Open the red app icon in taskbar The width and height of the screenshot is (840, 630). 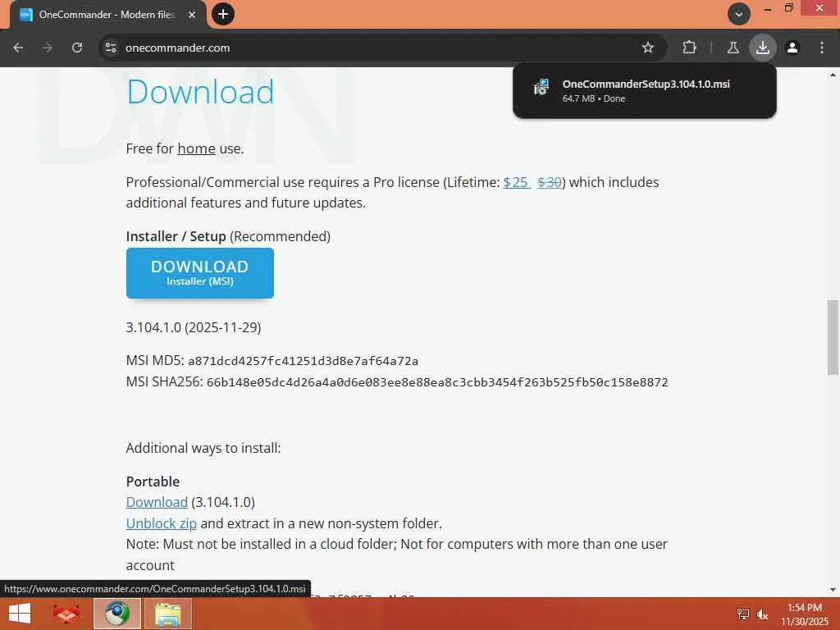66,614
